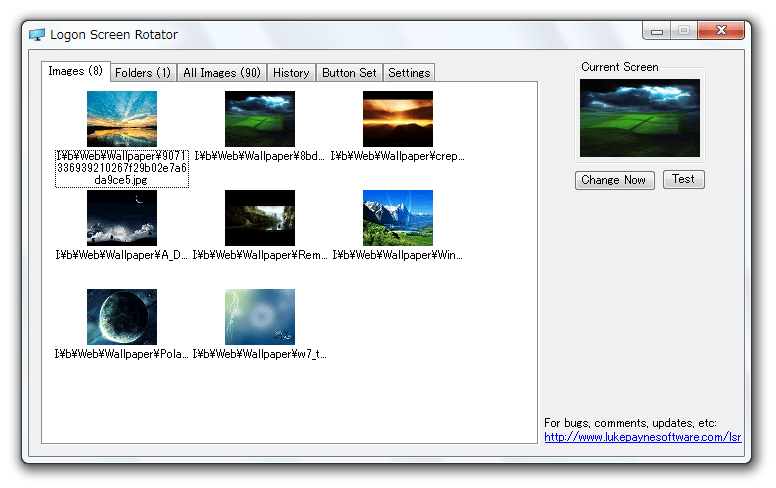Switch to the Images (8) tab
The width and height of the screenshot is (776, 488).
(x=76, y=71)
